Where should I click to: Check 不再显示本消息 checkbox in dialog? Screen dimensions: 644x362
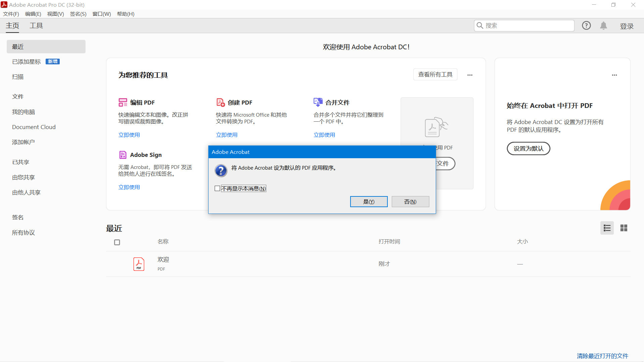217,188
